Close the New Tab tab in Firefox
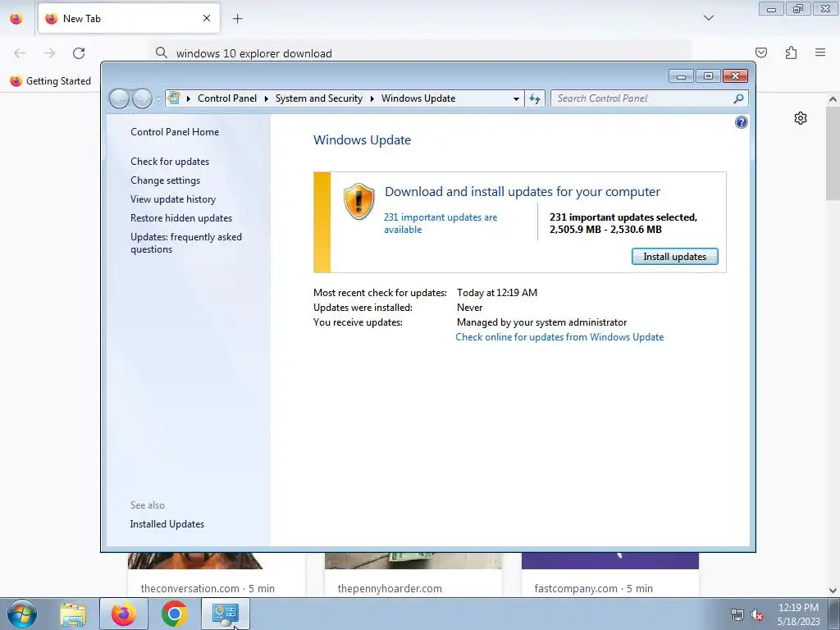Screen dimensions: 840x630 point(207,18)
